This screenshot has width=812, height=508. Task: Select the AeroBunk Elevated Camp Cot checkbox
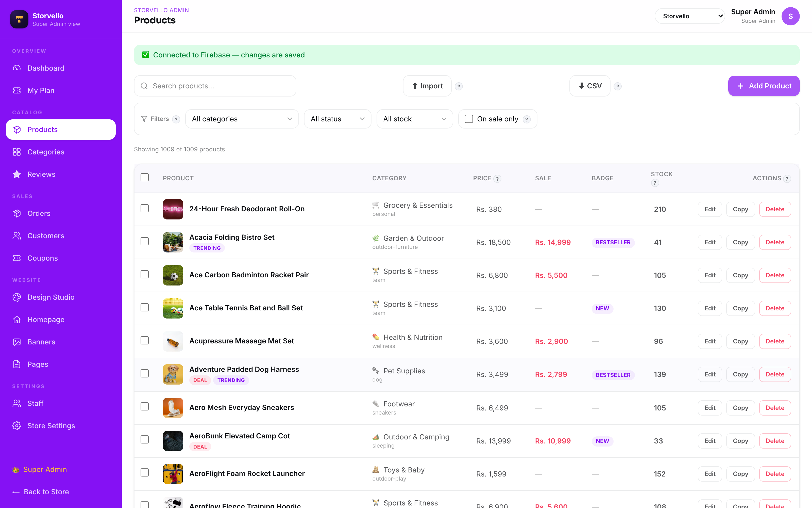[x=145, y=439]
